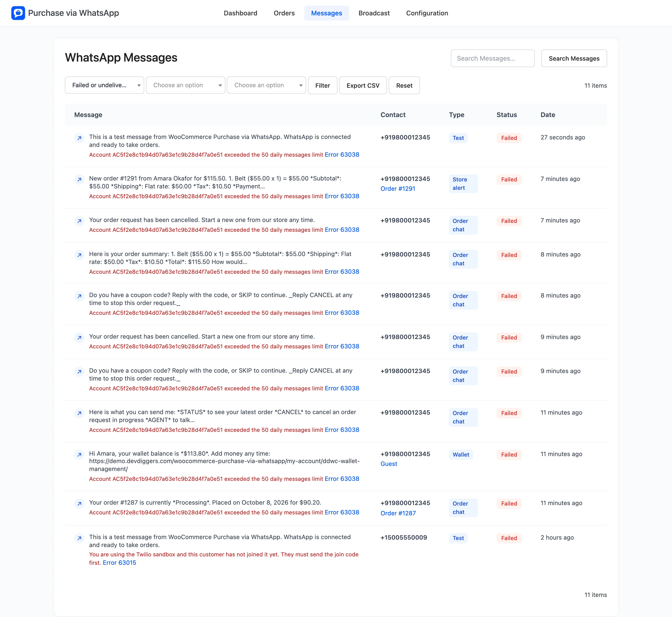Open the Orders tab
Screen dimensions: 672x617
(x=284, y=13)
